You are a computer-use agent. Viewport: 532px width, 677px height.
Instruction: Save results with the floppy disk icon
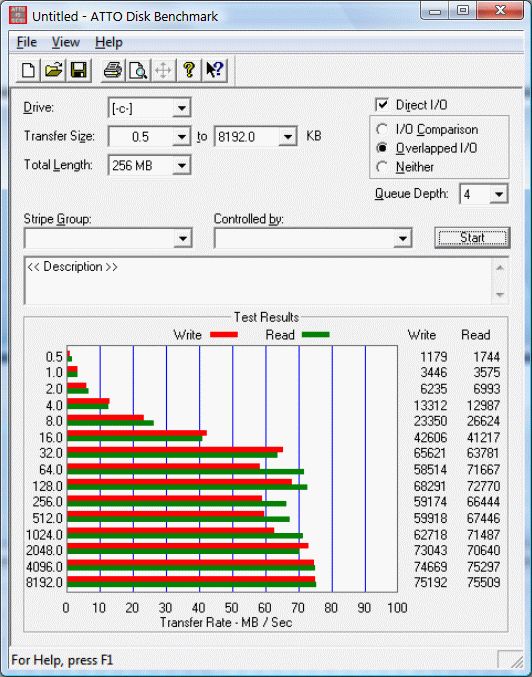(x=79, y=70)
